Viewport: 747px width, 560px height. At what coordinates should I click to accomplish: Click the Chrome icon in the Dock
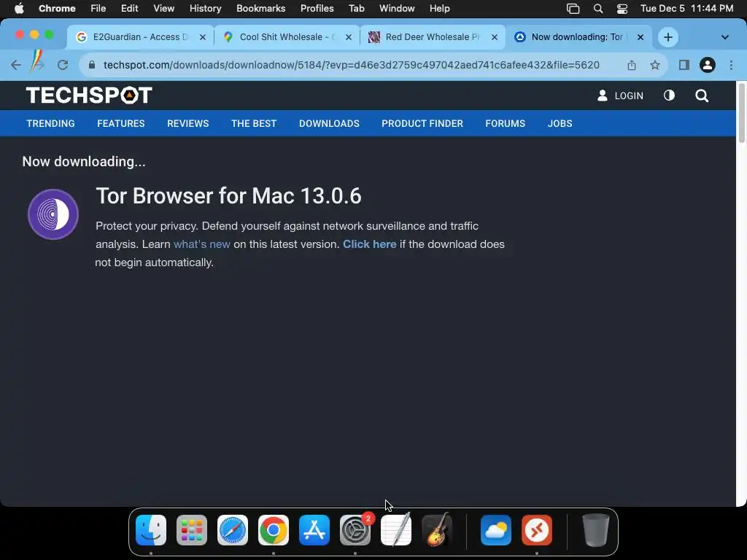274,530
